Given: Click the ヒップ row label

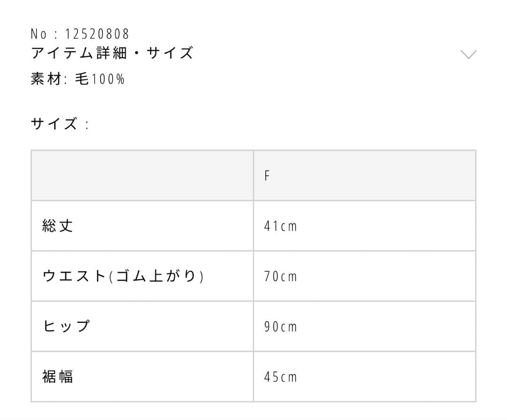Looking at the screenshot, I should pos(66,327).
